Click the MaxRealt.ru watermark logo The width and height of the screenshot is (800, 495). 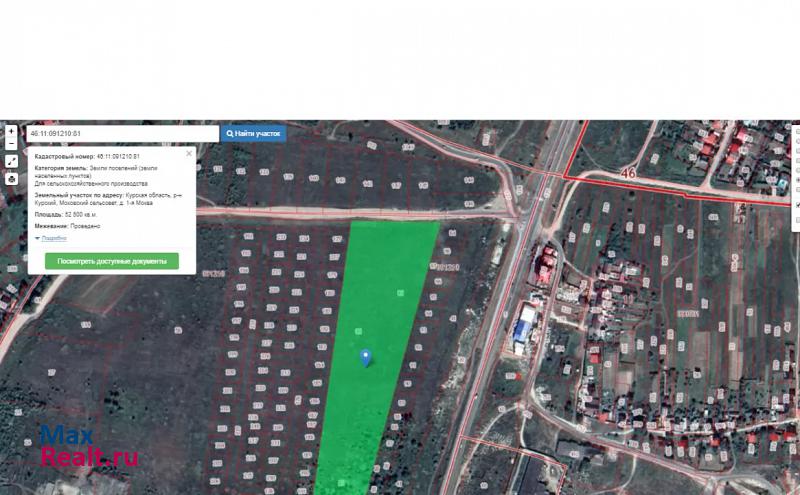[x=89, y=447]
